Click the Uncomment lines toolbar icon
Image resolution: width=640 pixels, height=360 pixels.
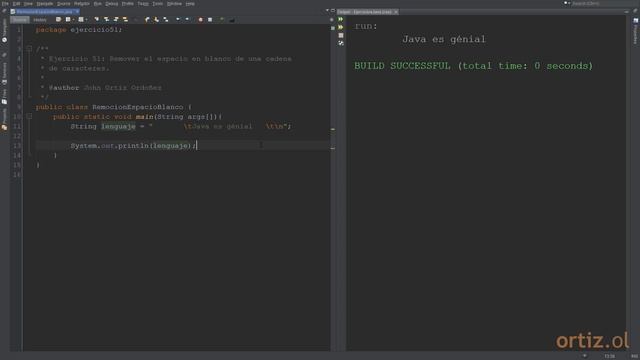coord(232,19)
